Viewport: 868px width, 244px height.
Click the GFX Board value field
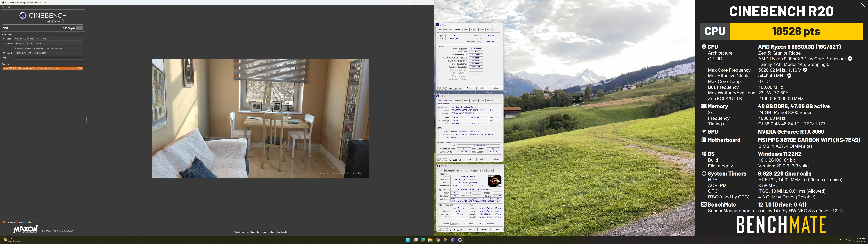point(48,53)
